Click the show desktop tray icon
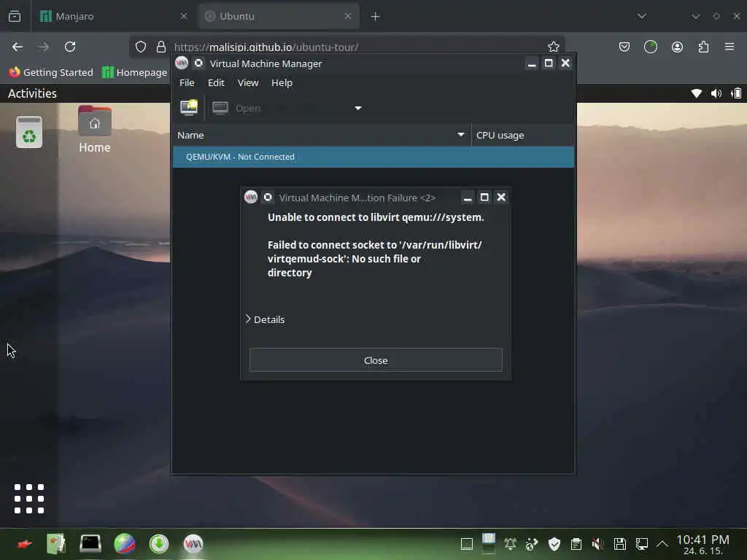This screenshot has height=560, width=747. (x=467, y=544)
